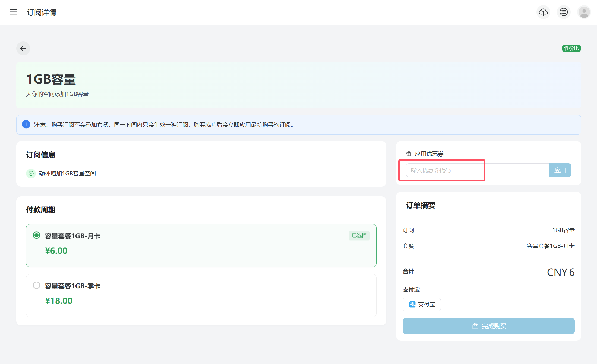Click the 容量套餐1GB-月卡 value in order summary
The image size is (597, 364).
tap(551, 246)
